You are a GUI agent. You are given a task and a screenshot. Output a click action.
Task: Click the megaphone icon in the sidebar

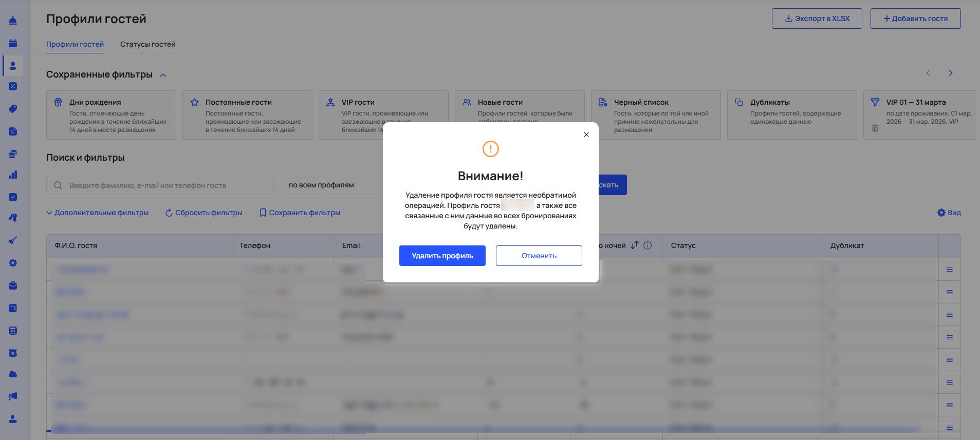click(x=13, y=396)
